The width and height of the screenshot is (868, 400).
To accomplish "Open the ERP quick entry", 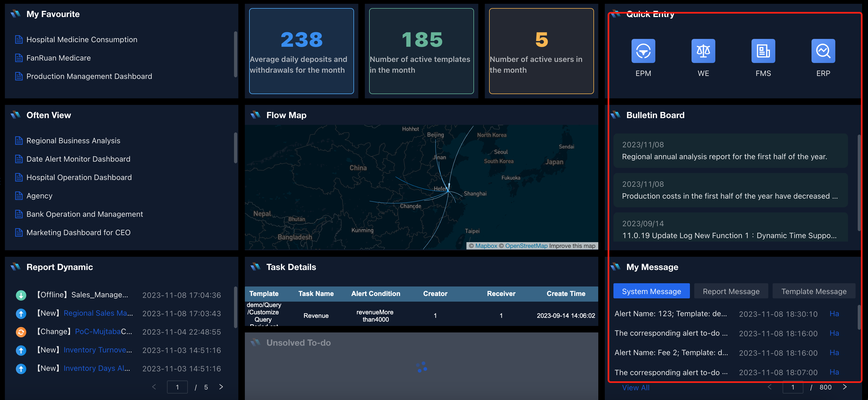I will [823, 51].
